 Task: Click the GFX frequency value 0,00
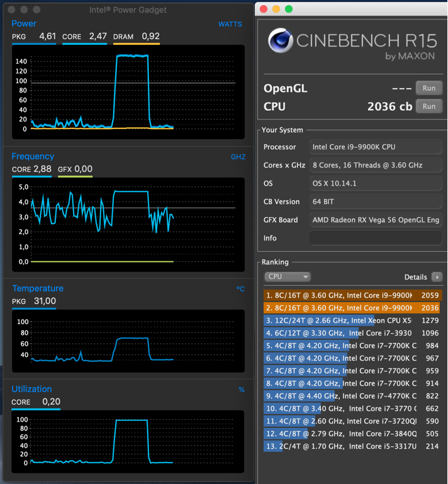click(83, 169)
